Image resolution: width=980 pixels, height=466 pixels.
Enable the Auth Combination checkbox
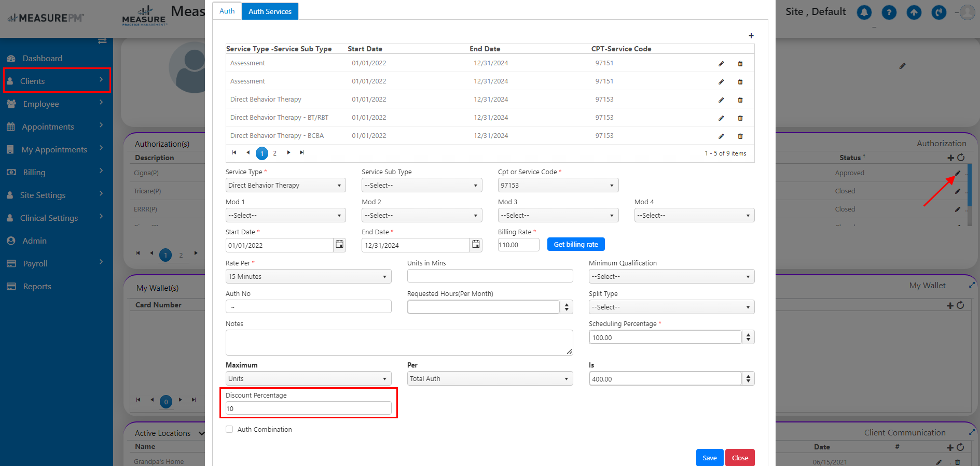pyautogui.click(x=229, y=429)
